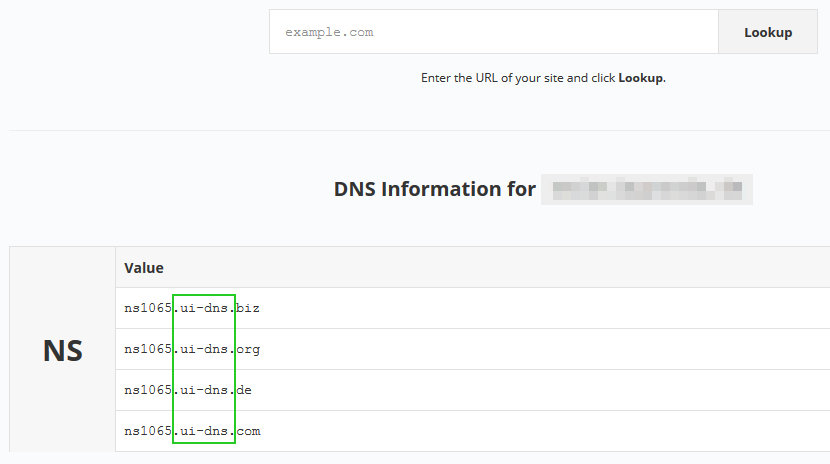The height and width of the screenshot is (464, 830).
Task: Click the blurred domain name in heading
Action: pyautogui.click(x=646, y=189)
